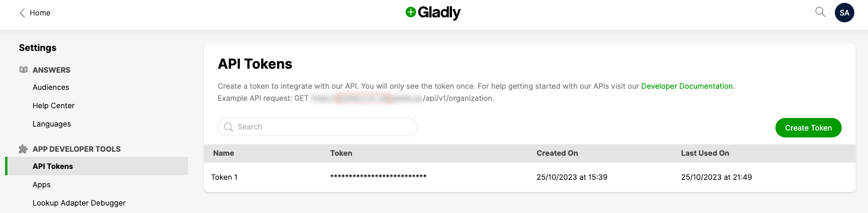This screenshot has width=868, height=213.
Task: Select Languages in the sidebar
Action: tap(52, 124)
